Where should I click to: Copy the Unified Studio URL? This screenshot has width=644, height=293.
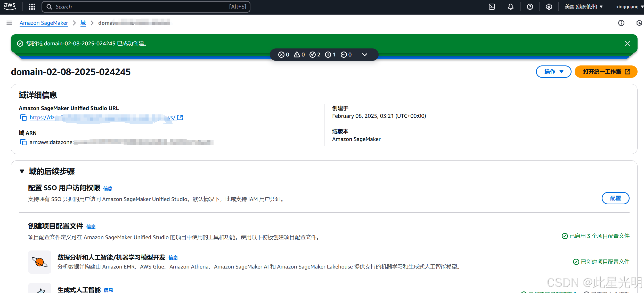pos(23,118)
